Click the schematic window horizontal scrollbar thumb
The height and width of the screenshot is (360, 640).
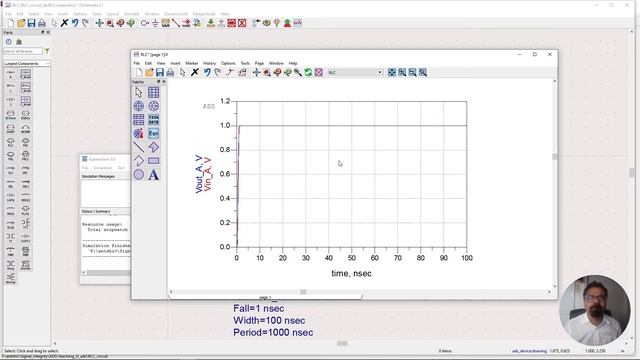pyautogui.click(x=342, y=344)
